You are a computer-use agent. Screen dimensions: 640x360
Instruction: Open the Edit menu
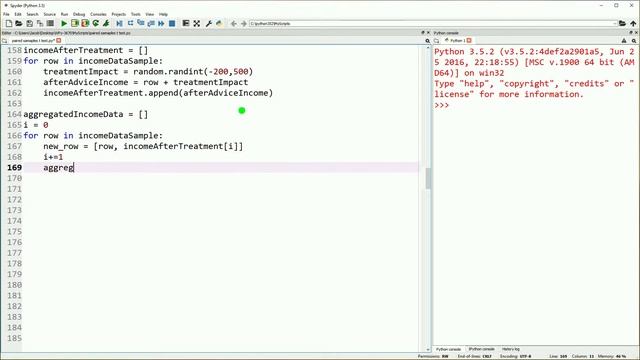point(18,14)
